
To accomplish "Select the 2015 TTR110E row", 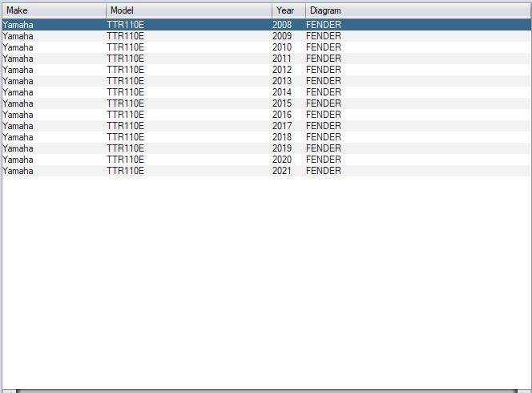I will [x=266, y=103].
